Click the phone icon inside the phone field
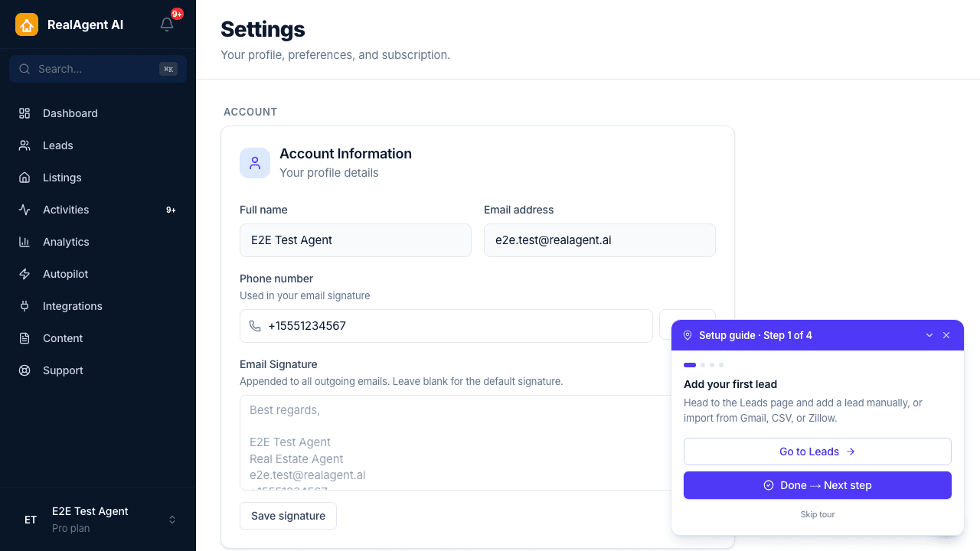This screenshot has width=980, height=551. pyautogui.click(x=255, y=326)
